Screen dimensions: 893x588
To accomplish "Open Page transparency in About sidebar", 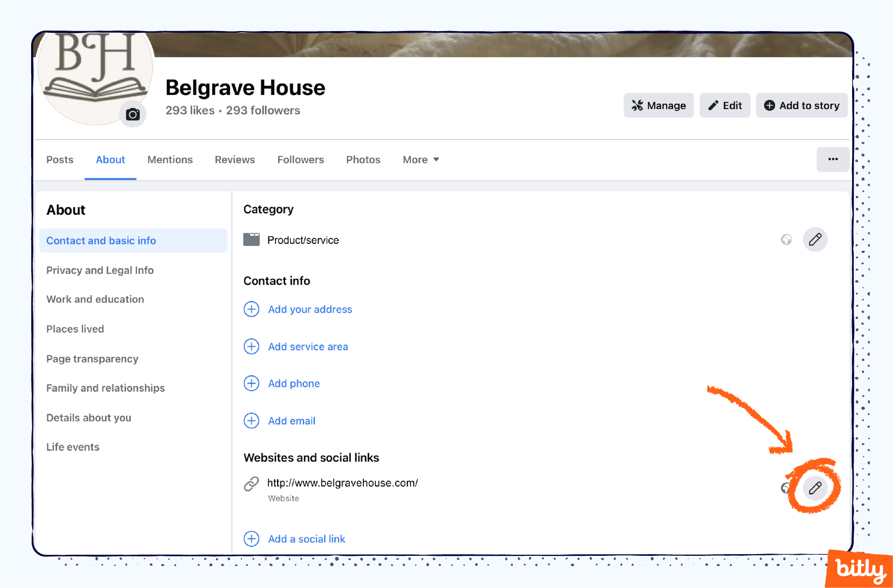I will coord(92,359).
